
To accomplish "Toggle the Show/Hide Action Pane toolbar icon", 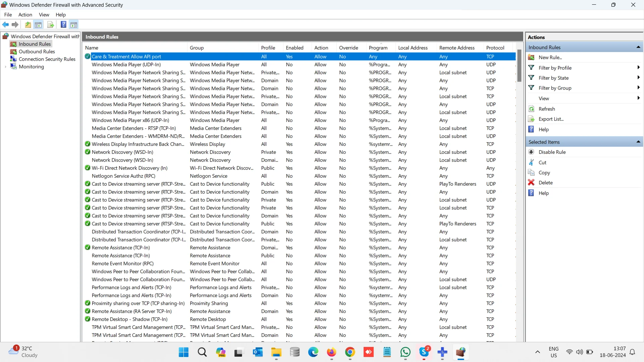I will click(x=74, y=24).
